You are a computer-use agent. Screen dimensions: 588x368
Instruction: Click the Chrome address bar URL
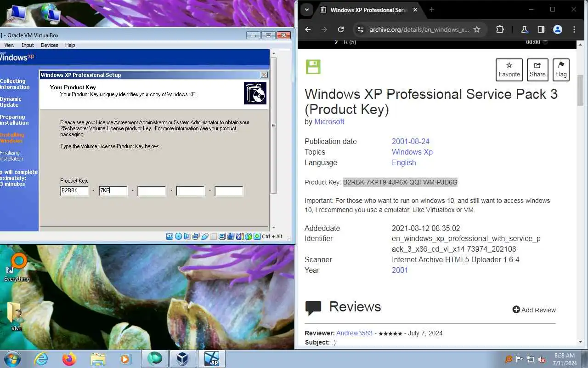point(419,29)
